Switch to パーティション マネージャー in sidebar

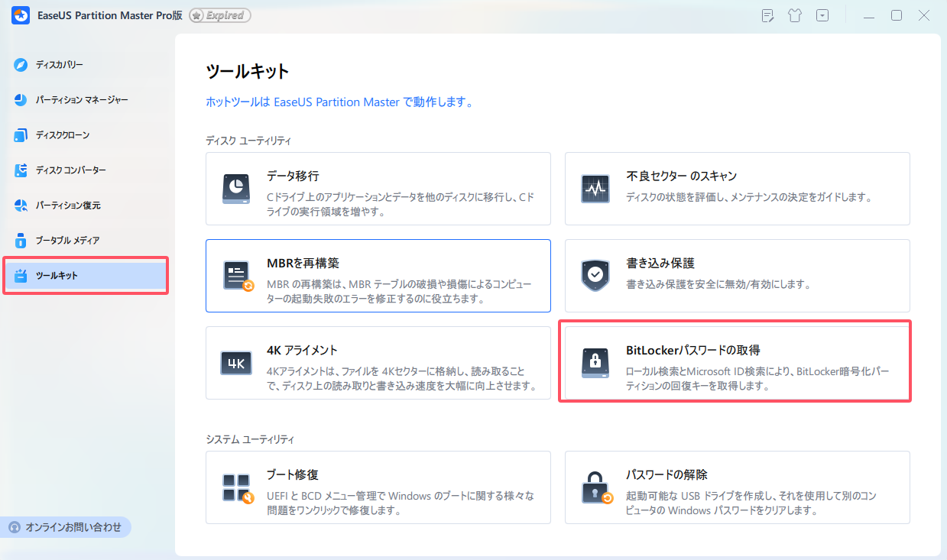[81, 100]
